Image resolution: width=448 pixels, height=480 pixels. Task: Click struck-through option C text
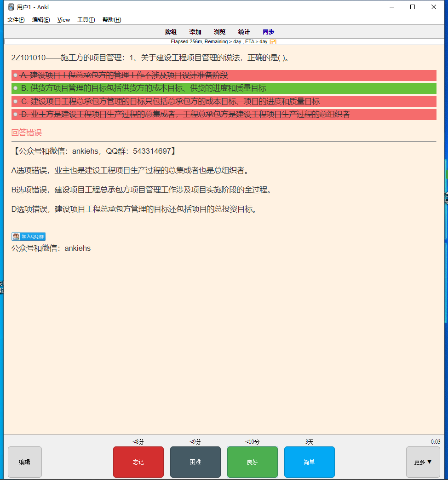pos(170,101)
